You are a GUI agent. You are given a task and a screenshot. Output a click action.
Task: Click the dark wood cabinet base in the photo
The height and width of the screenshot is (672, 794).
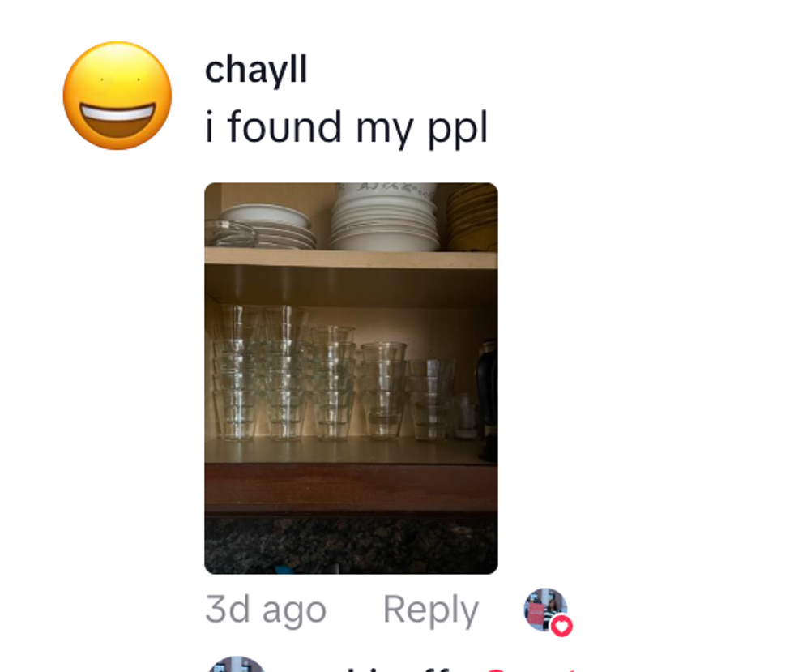click(x=351, y=489)
